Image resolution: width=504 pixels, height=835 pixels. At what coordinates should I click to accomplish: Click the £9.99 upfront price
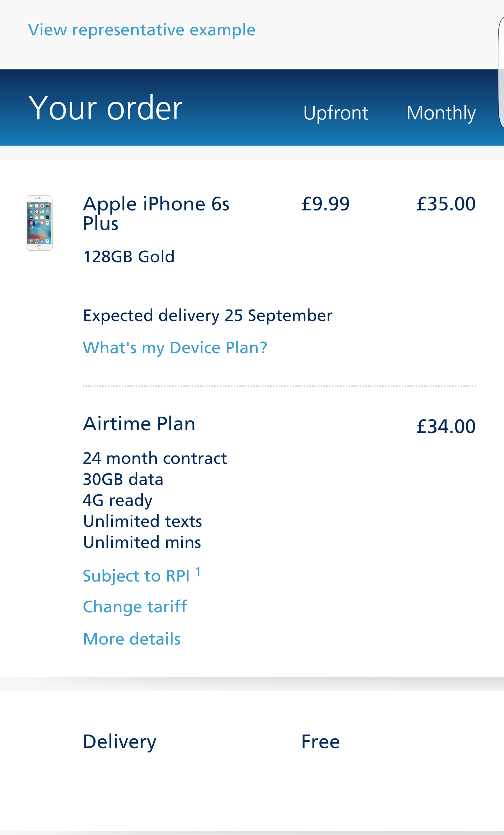325,204
